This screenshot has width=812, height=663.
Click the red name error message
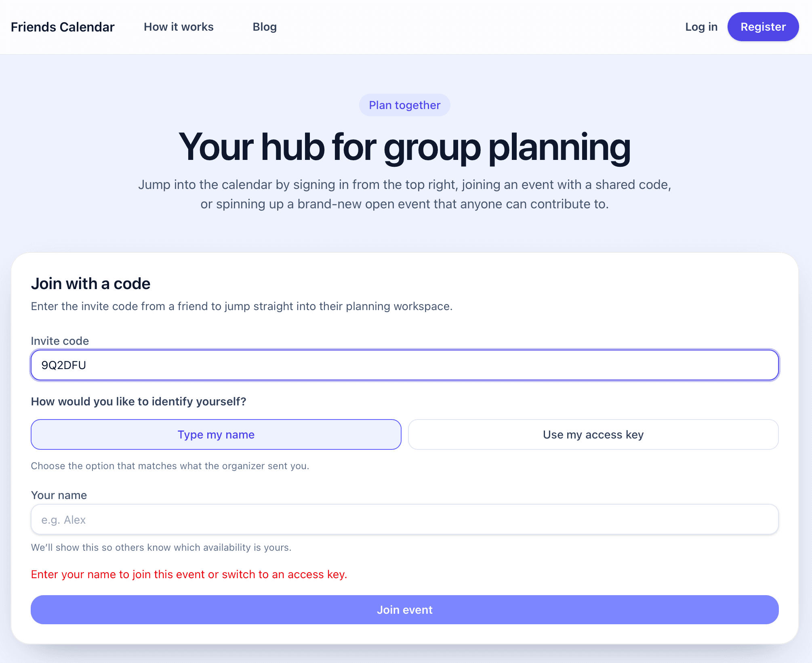(189, 574)
